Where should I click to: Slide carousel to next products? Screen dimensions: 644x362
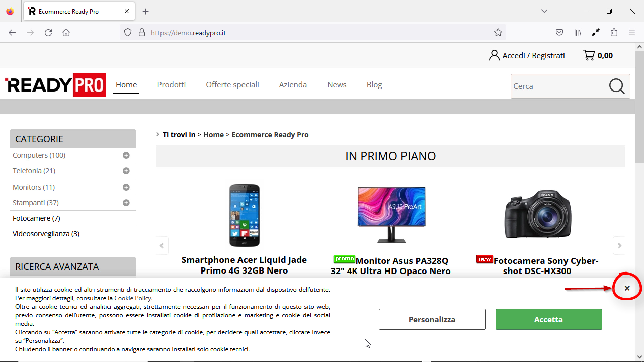(x=619, y=246)
